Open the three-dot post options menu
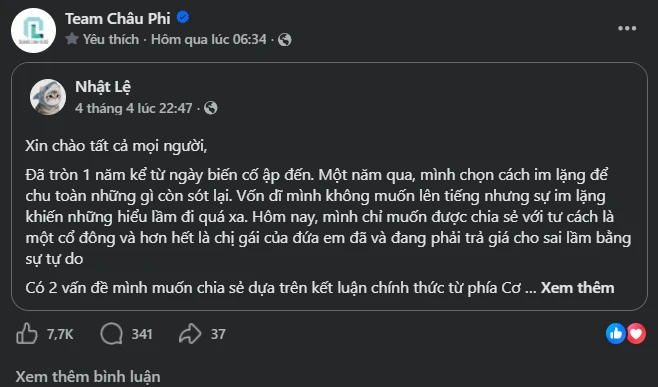Screen dimensions: 658x387 click(x=627, y=29)
